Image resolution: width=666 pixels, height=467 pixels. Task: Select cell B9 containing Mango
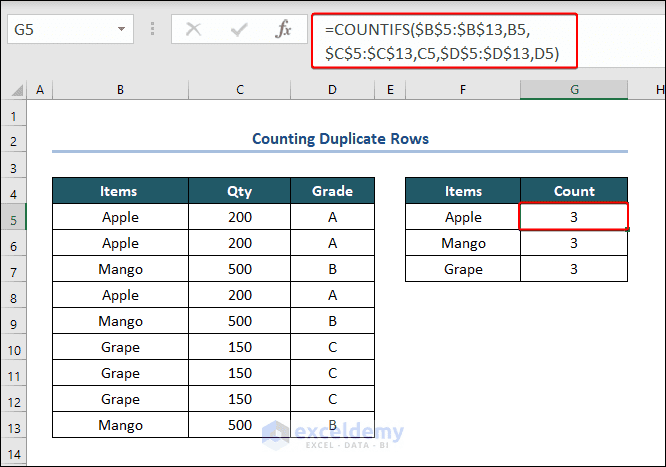121,320
